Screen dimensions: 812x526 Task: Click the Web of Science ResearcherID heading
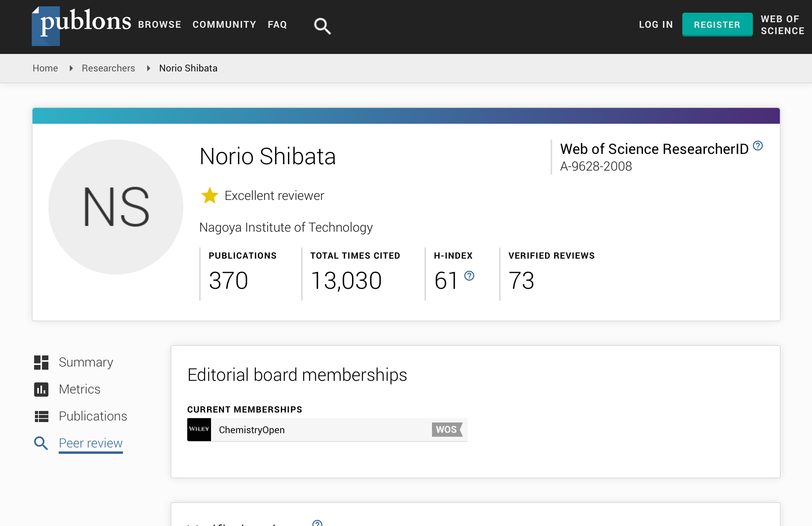[654, 149]
